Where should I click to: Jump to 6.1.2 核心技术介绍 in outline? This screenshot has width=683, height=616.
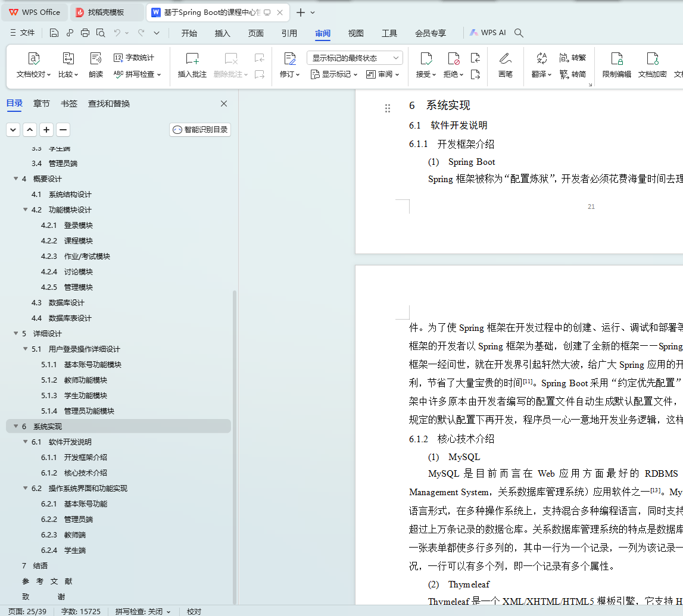pos(74,473)
